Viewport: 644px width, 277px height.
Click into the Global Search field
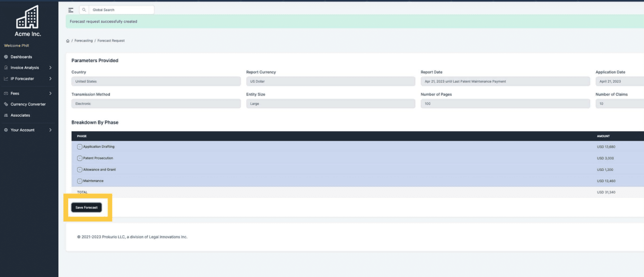pyautogui.click(x=121, y=10)
